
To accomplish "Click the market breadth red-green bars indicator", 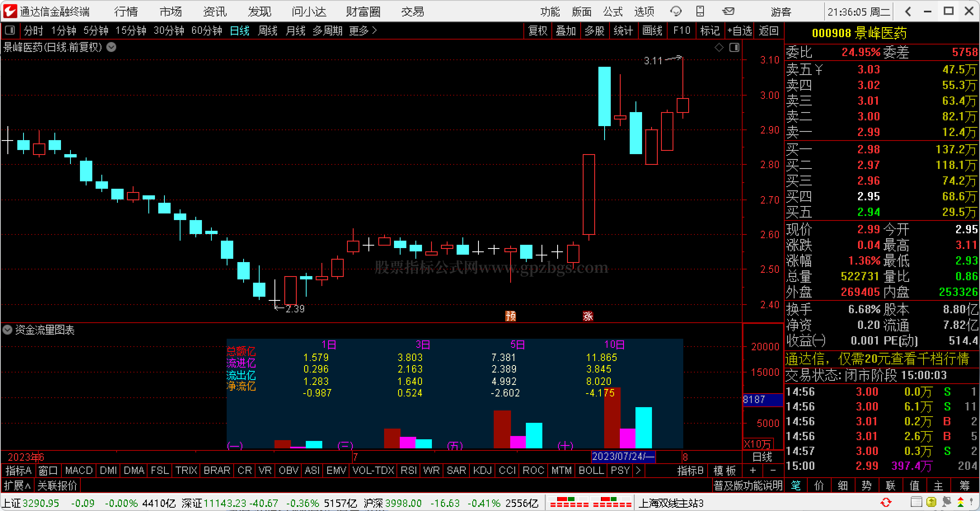I will click(591, 502).
